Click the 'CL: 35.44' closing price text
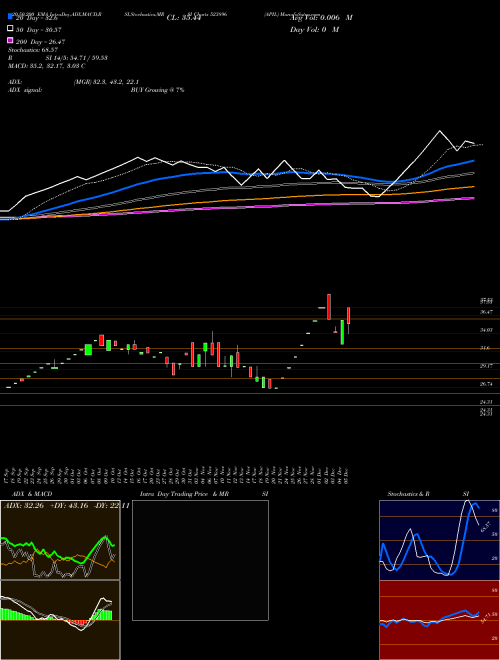Viewport: 500px width, 660px height. pyautogui.click(x=184, y=18)
